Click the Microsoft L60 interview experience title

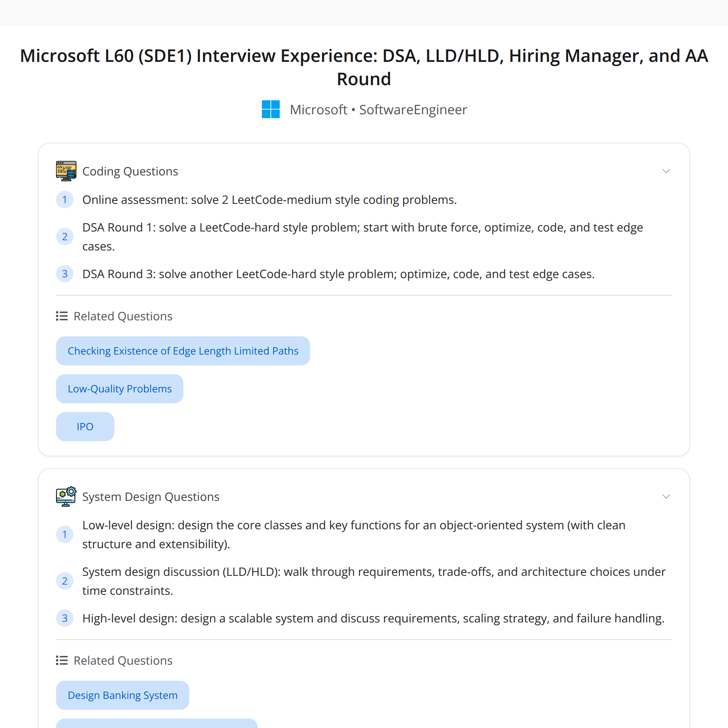pyautogui.click(x=364, y=67)
